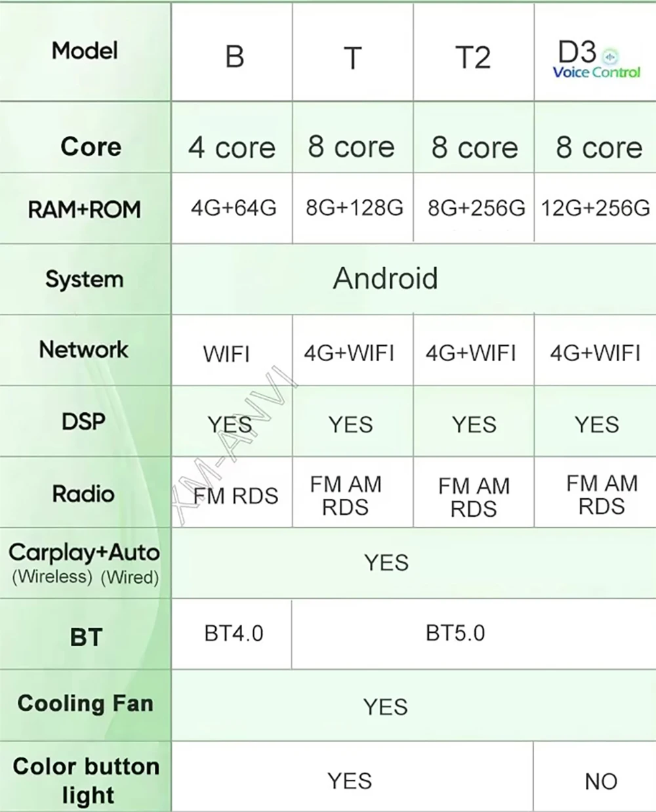Click the Voice Control label under D3
The width and height of the screenshot is (656, 812).
[x=596, y=72]
